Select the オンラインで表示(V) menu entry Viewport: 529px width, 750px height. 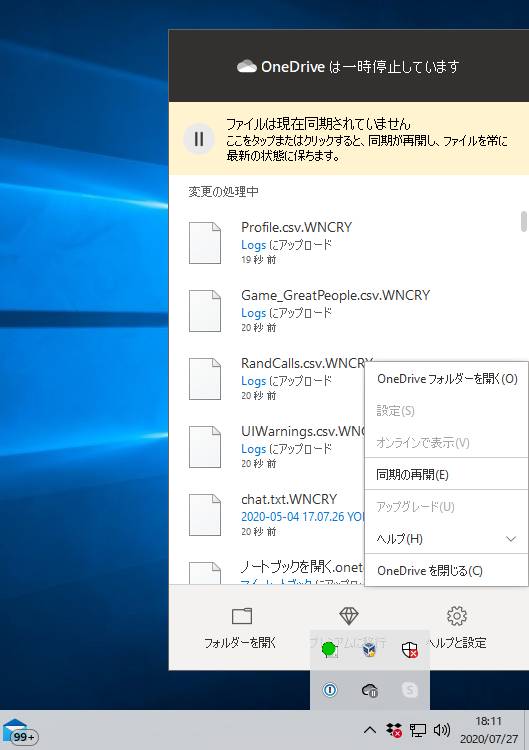pyautogui.click(x=446, y=442)
